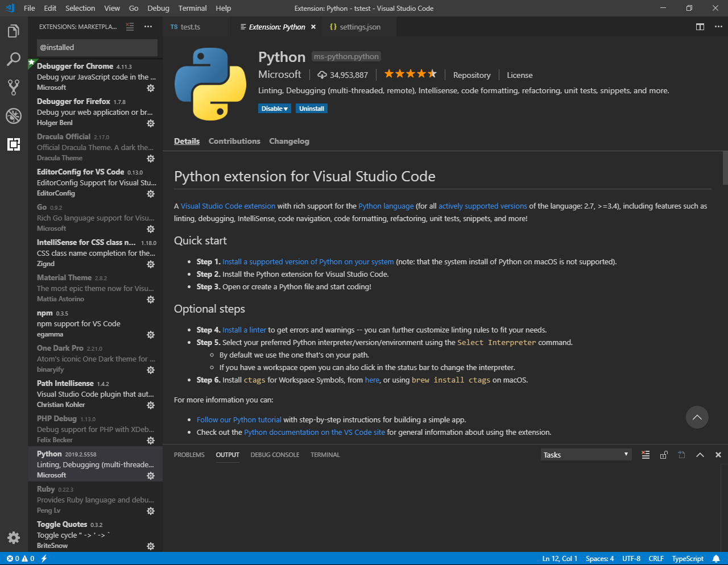Manage gear for Material Theme

click(151, 300)
